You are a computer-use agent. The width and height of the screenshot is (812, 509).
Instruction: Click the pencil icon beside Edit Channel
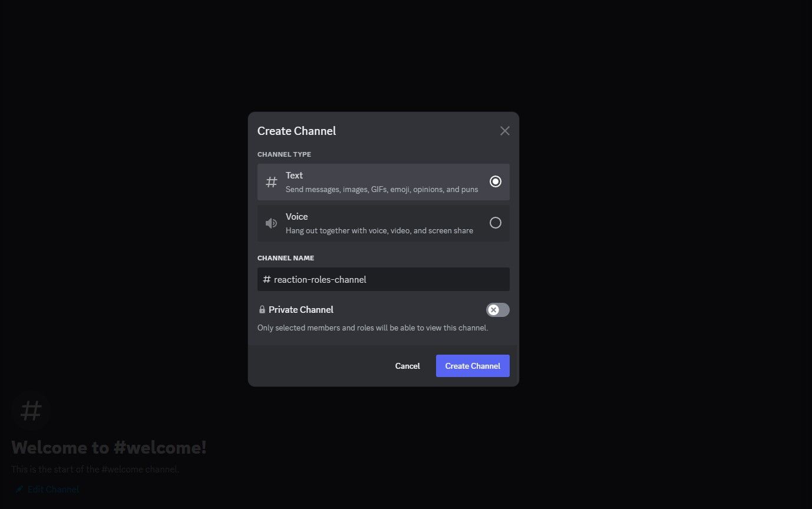[x=19, y=489]
